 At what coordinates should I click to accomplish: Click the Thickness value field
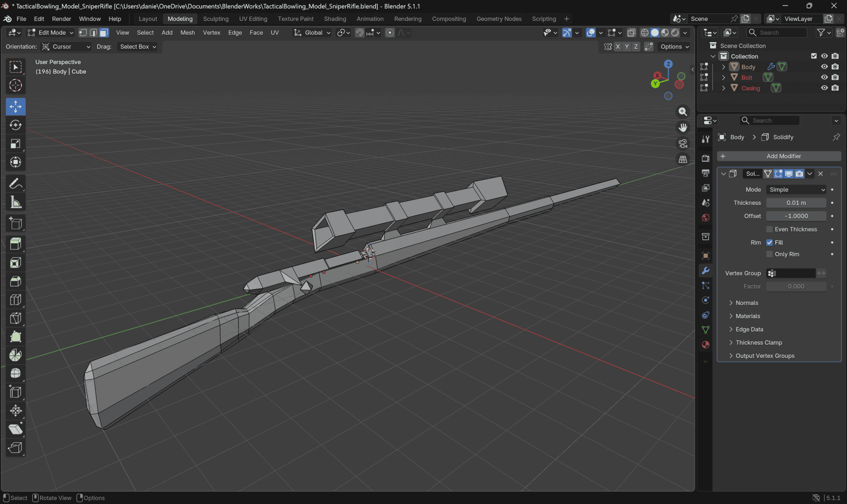[796, 203]
